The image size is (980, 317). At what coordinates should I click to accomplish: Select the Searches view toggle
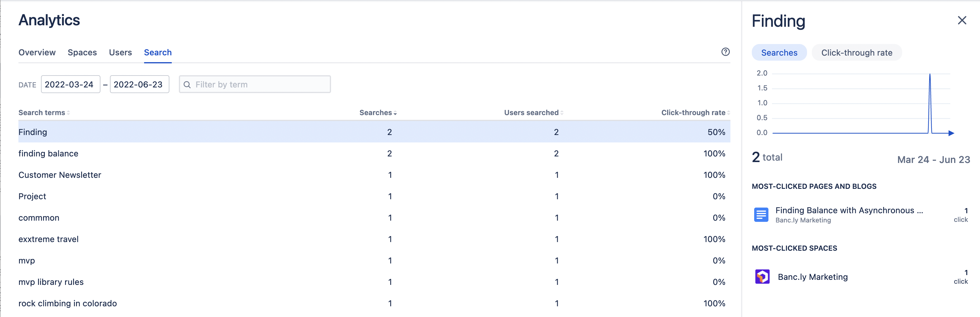click(x=779, y=53)
